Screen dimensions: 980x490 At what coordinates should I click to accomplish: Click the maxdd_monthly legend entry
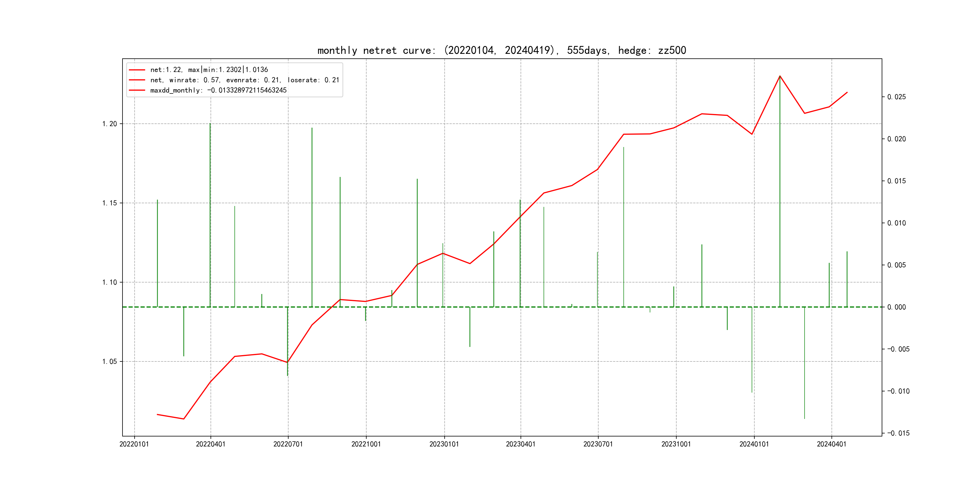coord(218,90)
